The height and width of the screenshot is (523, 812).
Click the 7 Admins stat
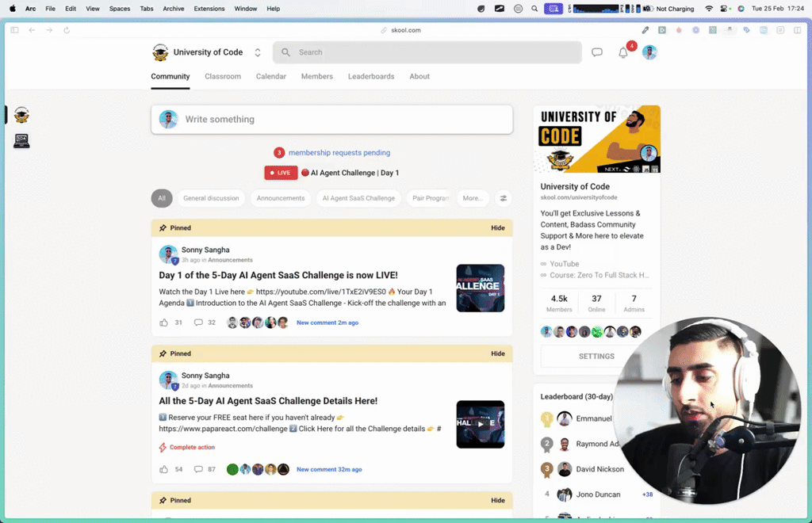(x=634, y=303)
